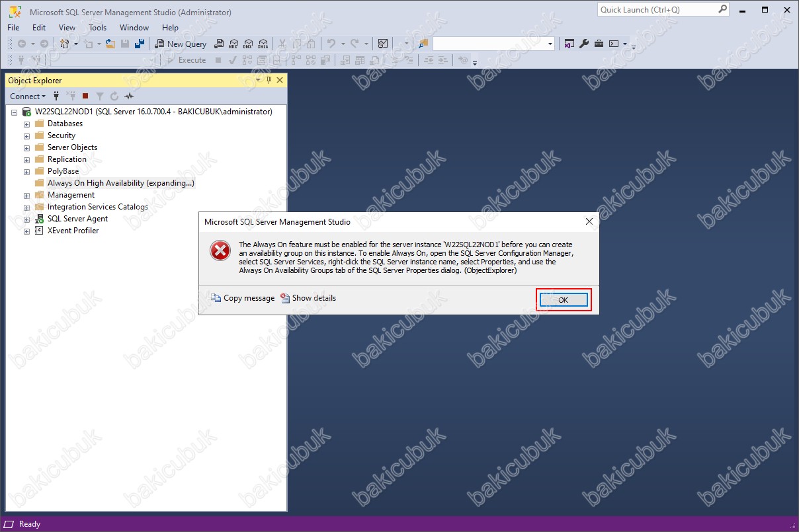Viewport: 799px width, 532px height.
Task: Click the Save All toolbar icon
Action: click(140, 44)
